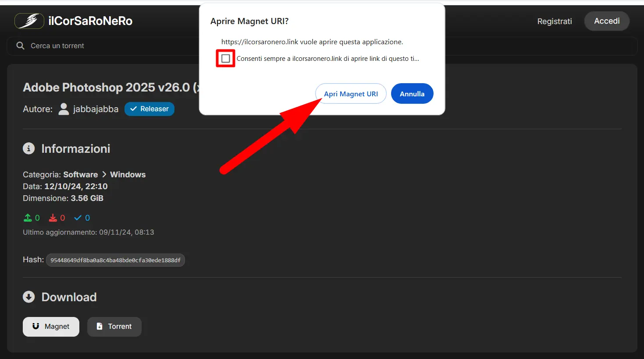
Task: Open the Software category link
Action: coord(81,174)
